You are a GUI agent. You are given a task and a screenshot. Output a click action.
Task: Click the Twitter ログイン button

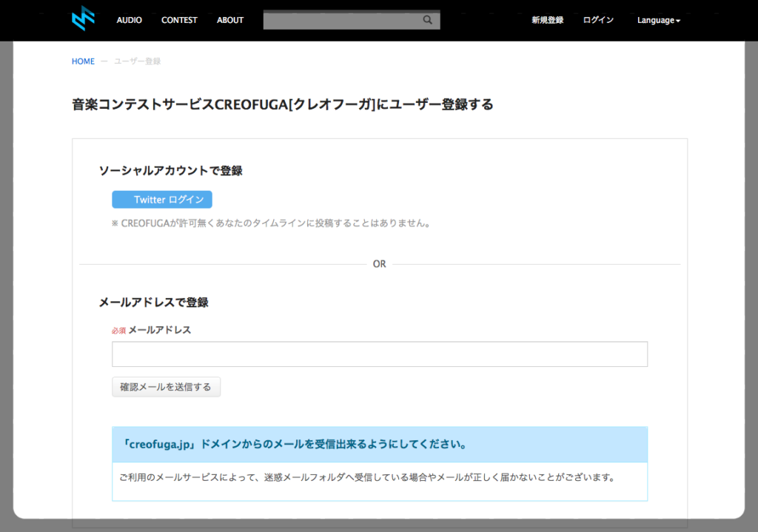(x=162, y=200)
